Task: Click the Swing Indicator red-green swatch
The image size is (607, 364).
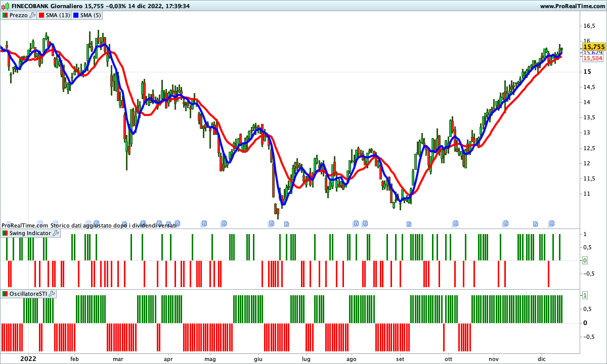Action: [x=5, y=233]
